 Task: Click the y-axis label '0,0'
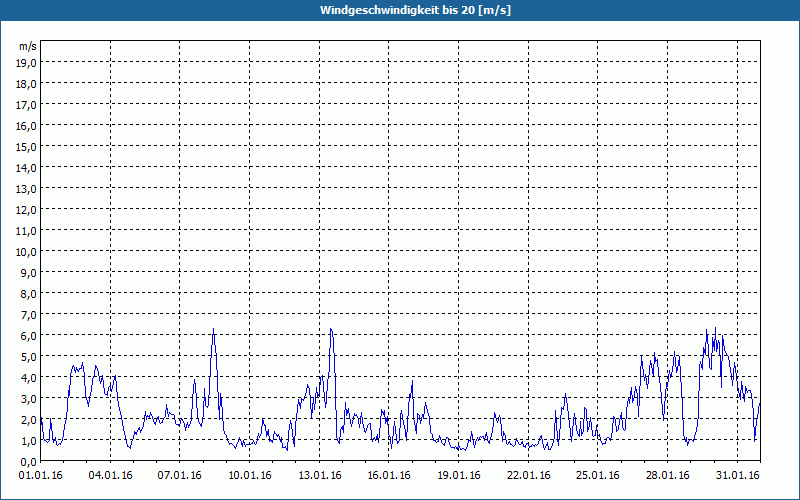click(29, 462)
